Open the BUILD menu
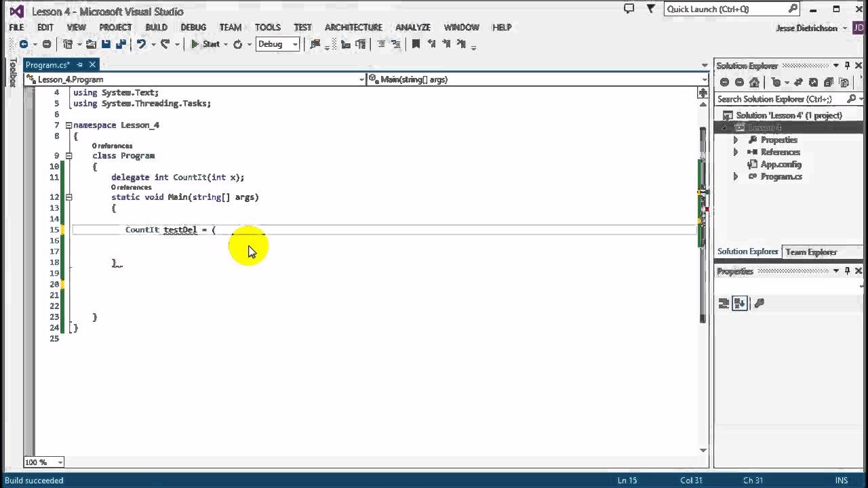The height and width of the screenshot is (488, 868). [156, 27]
